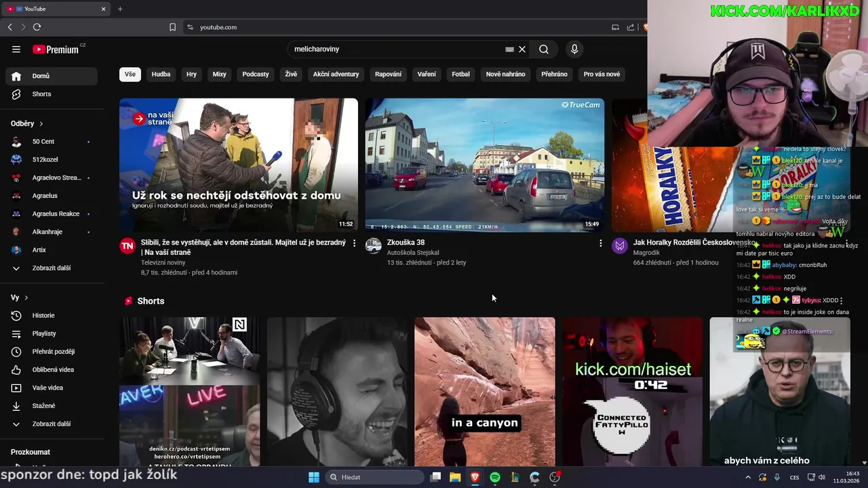The height and width of the screenshot is (488, 868).
Task: Open Stažené downloads in sidebar
Action: (52, 406)
